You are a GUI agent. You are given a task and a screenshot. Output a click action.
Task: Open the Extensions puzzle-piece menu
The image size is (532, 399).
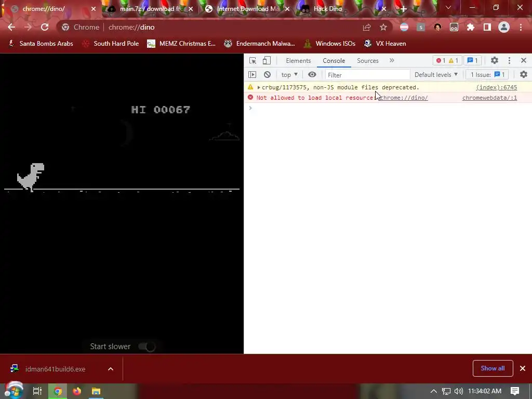point(471,27)
